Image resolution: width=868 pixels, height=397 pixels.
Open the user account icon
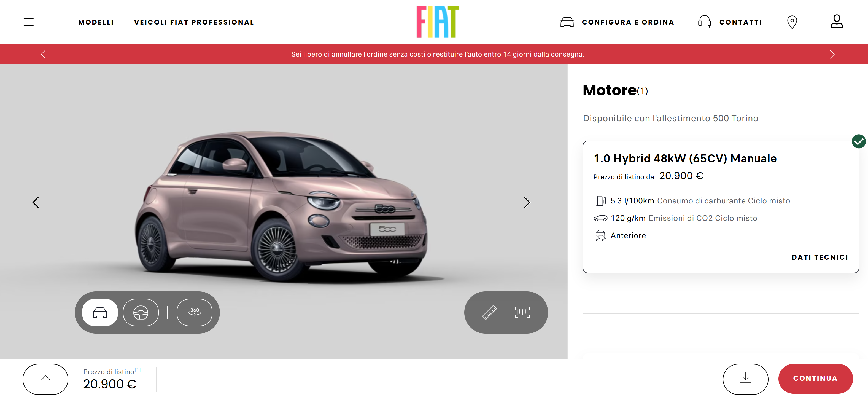(x=836, y=21)
